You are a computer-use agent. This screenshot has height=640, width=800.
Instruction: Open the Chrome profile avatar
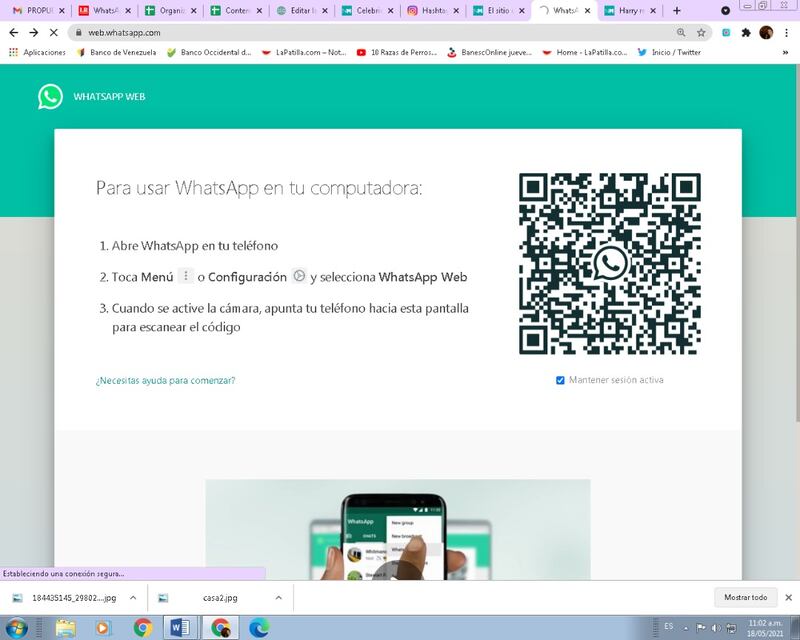[766, 33]
